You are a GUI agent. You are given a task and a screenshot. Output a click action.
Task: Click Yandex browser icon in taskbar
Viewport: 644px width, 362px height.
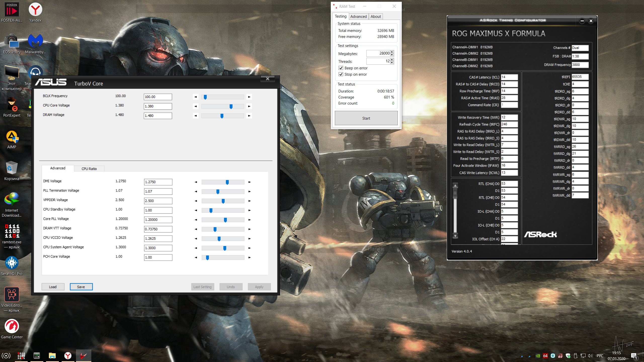click(x=68, y=355)
